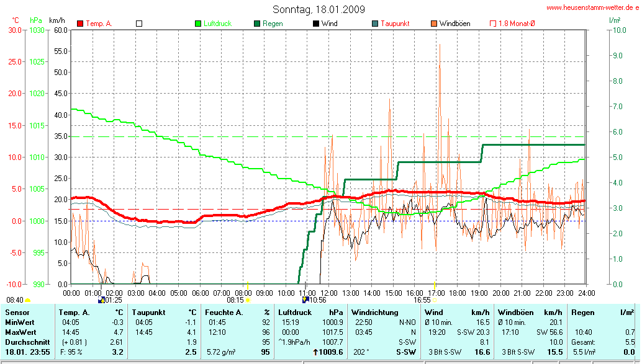Click the red Temp. A. legend swatch

click(80, 24)
